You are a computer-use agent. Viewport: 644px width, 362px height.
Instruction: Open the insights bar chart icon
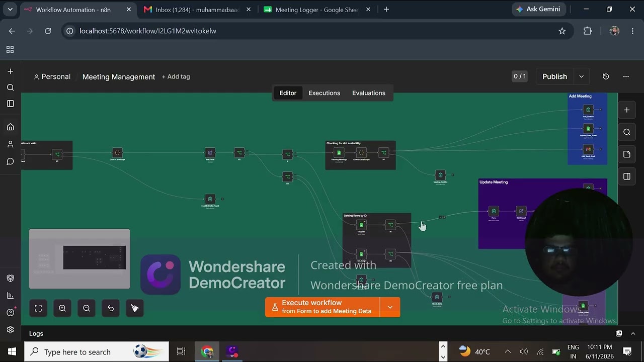pyautogui.click(x=10, y=295)
